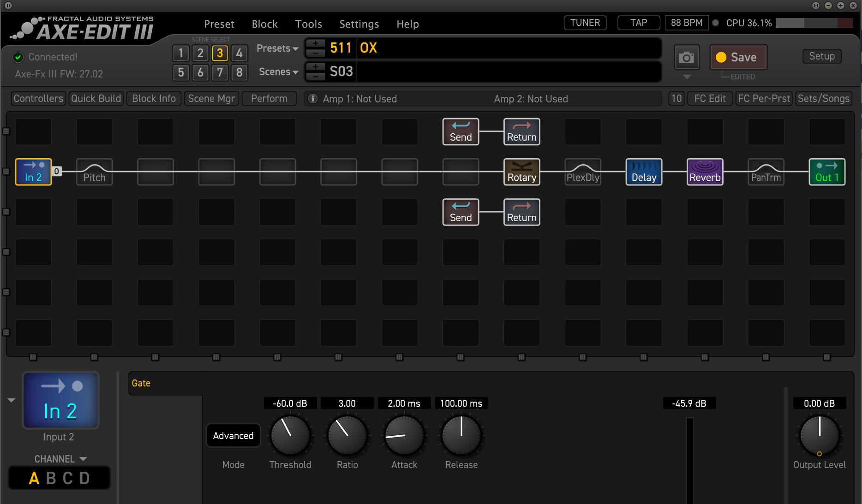
Task: Select the top row Send block
Action: [x=461, y=132]
